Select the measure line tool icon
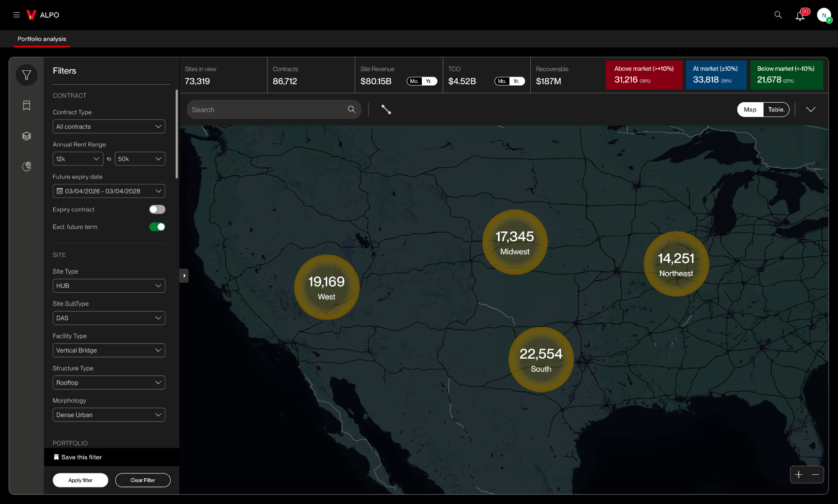 click(x=386, y=109)
